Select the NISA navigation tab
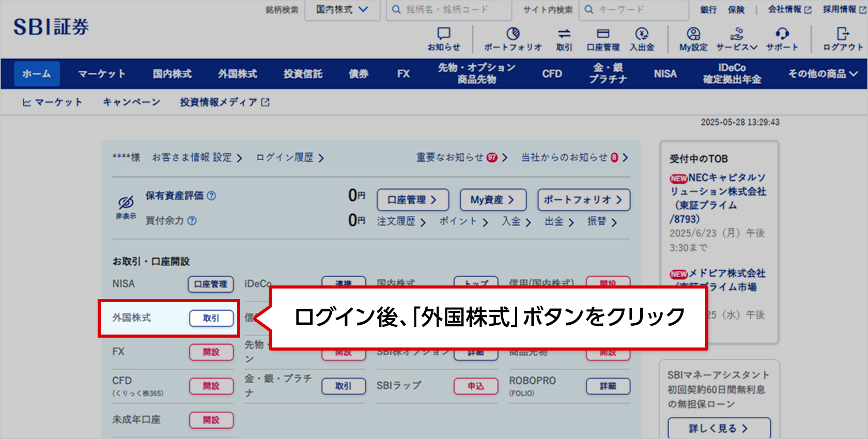868x439 pixels. [x=665, y=74]
